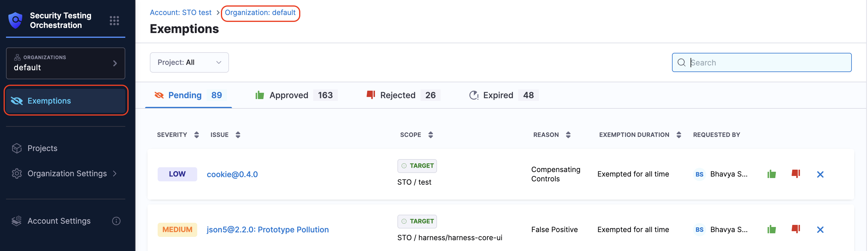The width and height of the screenshot is (868, 251).
Task: Open the Project: All dropdown filter
Action: 189,62
